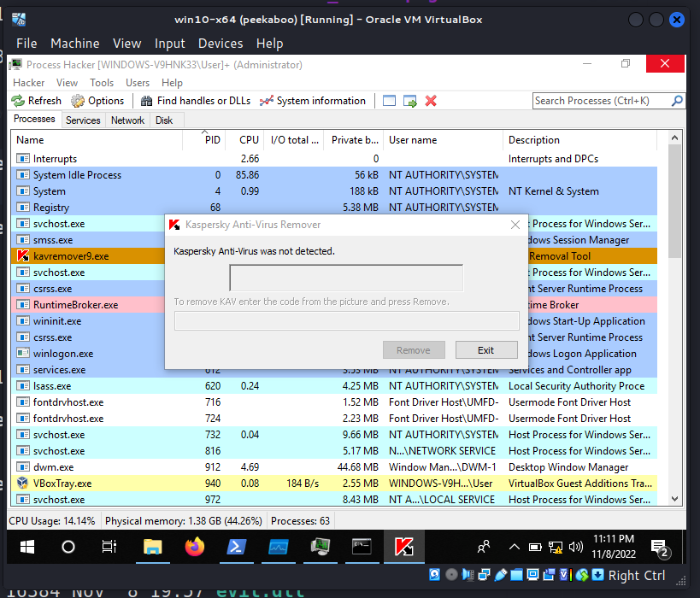This screenshot has width=700, height=598.
Task: Open Options via the gear icon
Action: 78,101
